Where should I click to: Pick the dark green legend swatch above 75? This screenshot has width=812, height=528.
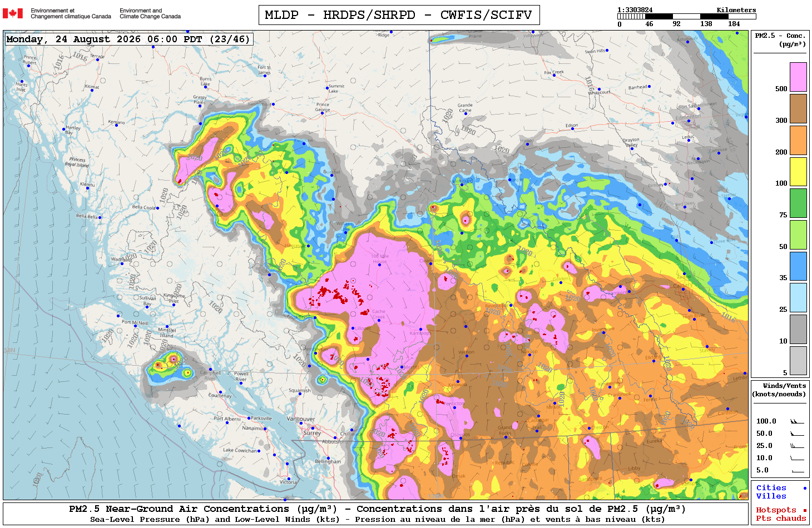[798, 203]
